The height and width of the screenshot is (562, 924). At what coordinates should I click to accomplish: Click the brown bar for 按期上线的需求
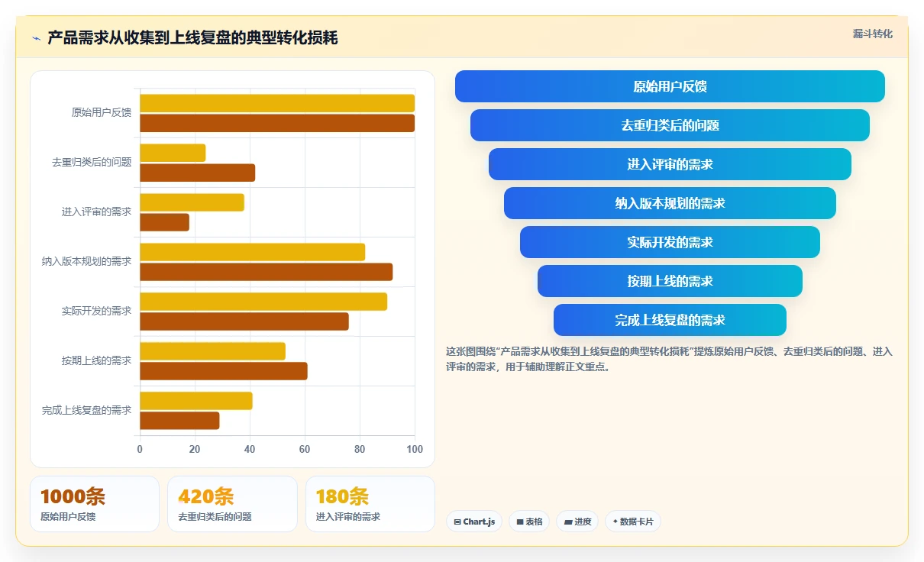224,371
